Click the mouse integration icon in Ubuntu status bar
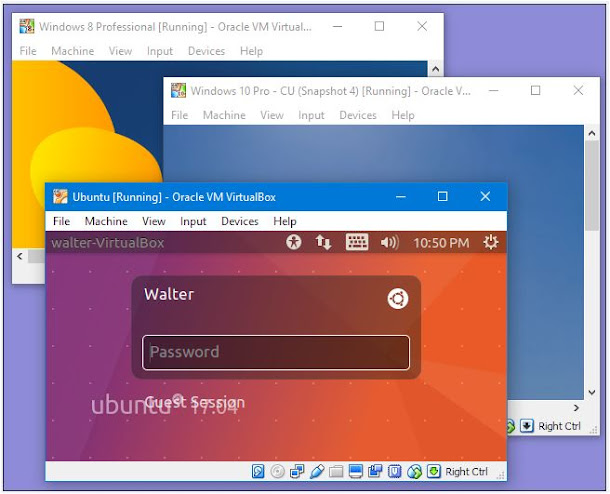This screenshot has height=494, width=610. (x=414, y=471)
